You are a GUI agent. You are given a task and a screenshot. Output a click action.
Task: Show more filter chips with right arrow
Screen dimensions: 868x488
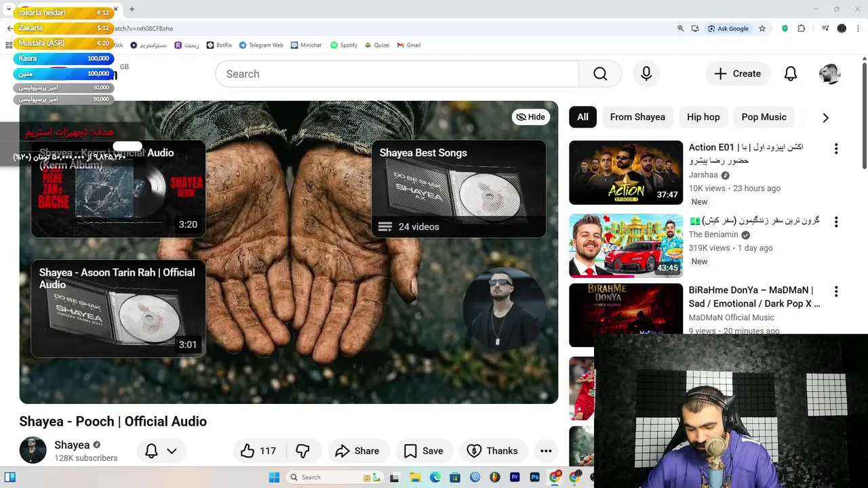pos(825,117)
